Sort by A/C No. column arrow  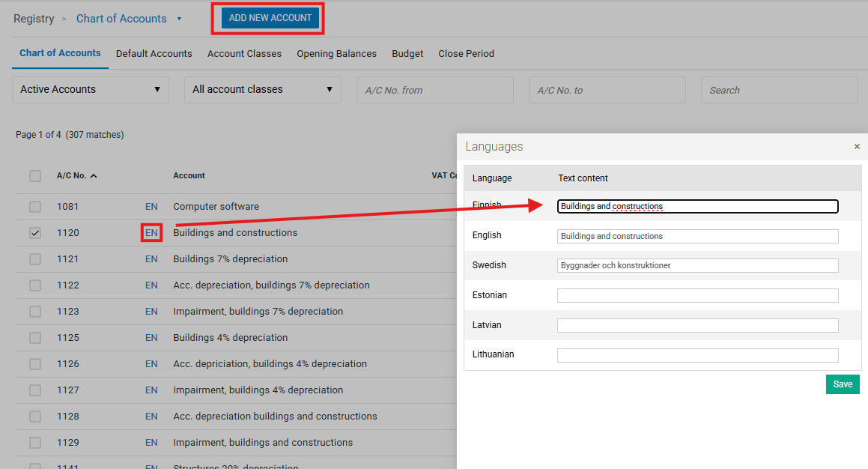[94, 176]
